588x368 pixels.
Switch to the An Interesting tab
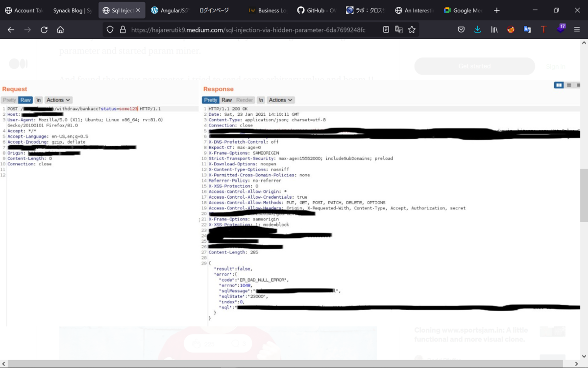(x=414, y=10)
